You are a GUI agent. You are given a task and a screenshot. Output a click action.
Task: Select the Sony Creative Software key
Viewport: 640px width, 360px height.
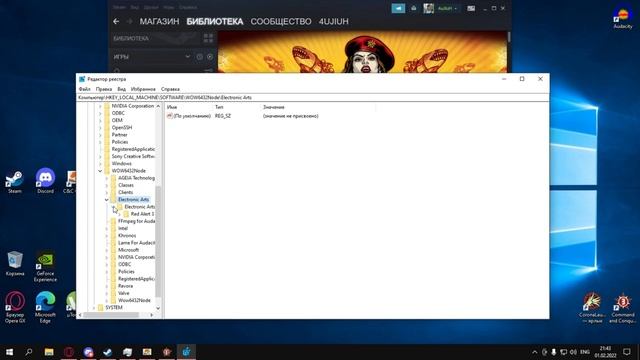click(x=133, y=156)
